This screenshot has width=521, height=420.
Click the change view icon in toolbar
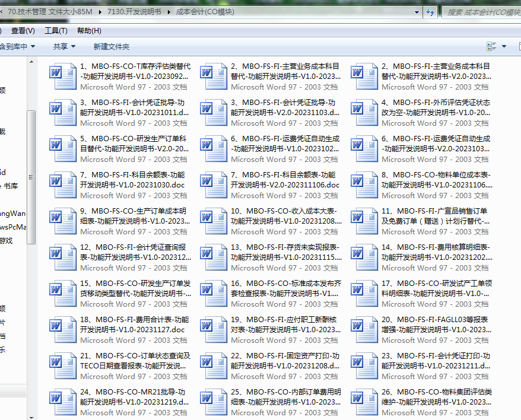[491, 46]
